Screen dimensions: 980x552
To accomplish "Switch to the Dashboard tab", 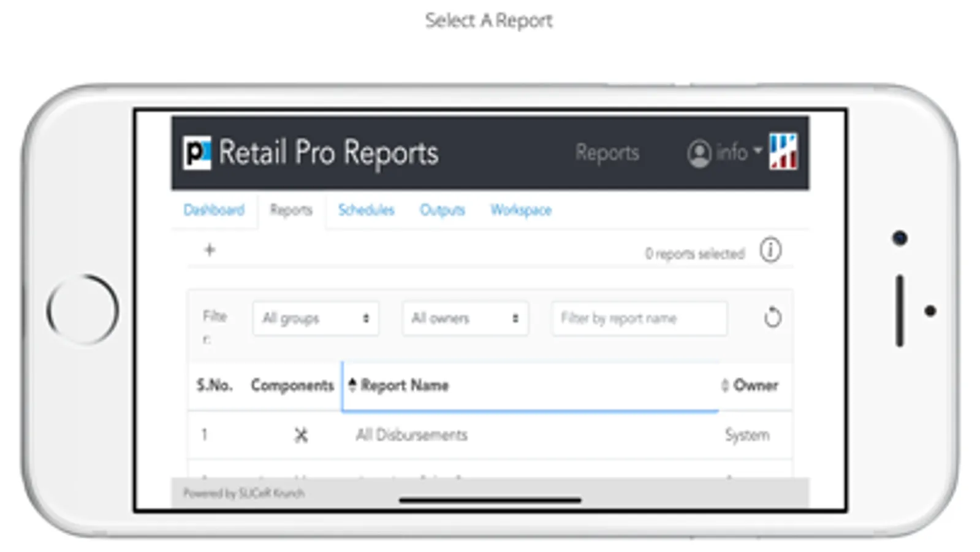I will point(214,210).
